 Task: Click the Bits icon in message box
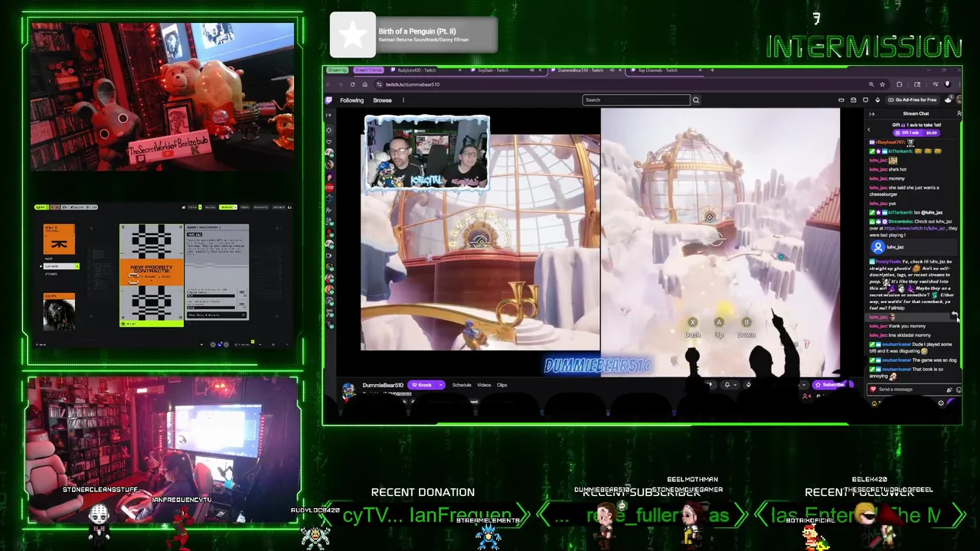pos(949,390)
